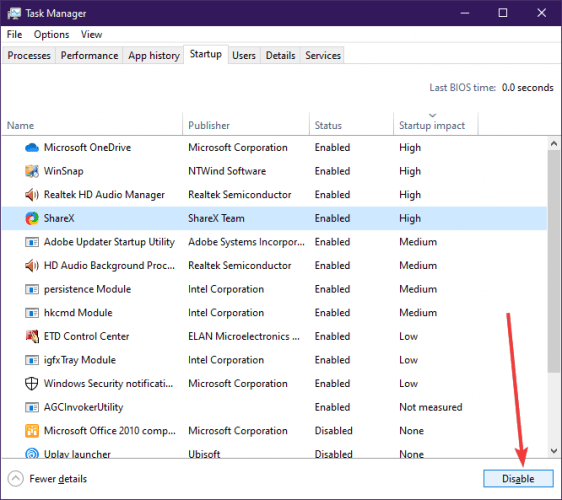Open the File menu

pyautogui.click(x=14, y=34)
